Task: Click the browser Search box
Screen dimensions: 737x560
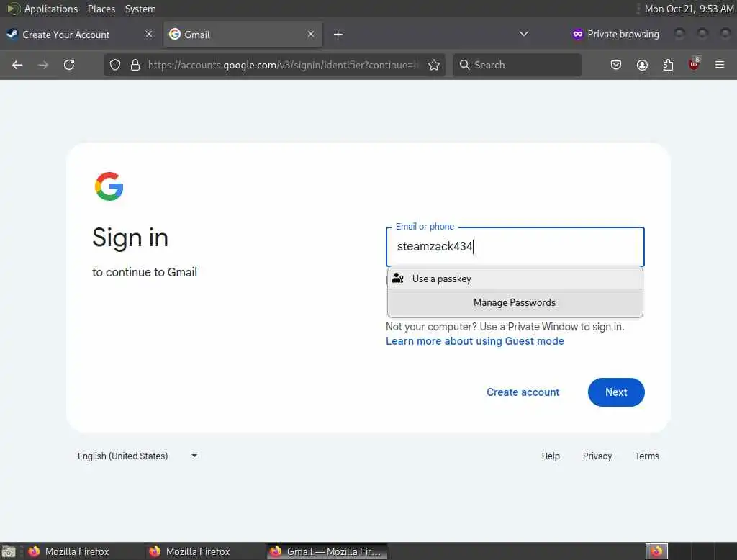Action: (x=517, y=65)
